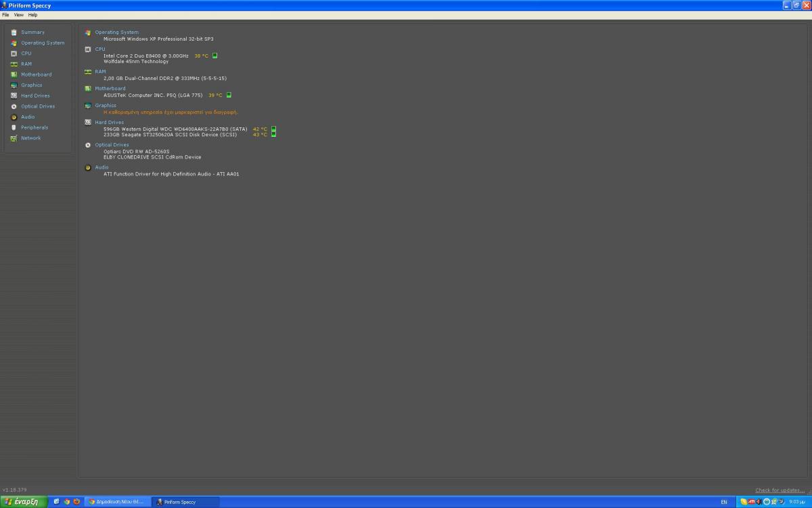This screenshot has height=508, width=812.
Task: Click Optical Drives heading in summary pane
Action: tap(112, 144)
